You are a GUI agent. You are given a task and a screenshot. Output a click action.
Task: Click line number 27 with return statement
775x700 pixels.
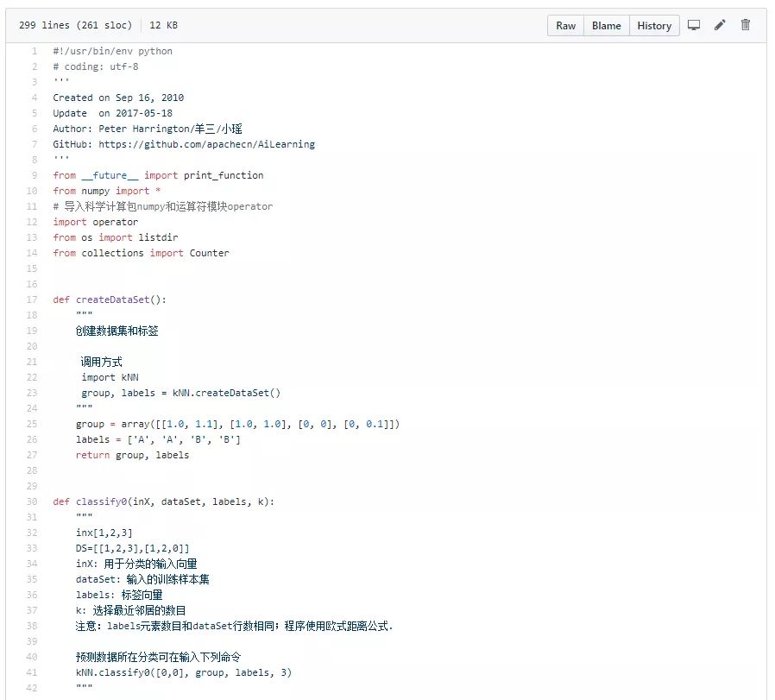(30, 455)
